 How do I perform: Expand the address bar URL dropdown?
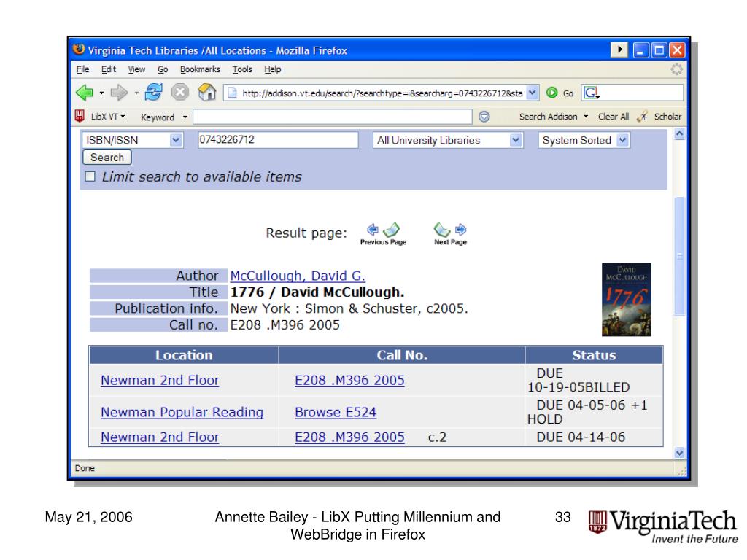click(x=532, y=93)
